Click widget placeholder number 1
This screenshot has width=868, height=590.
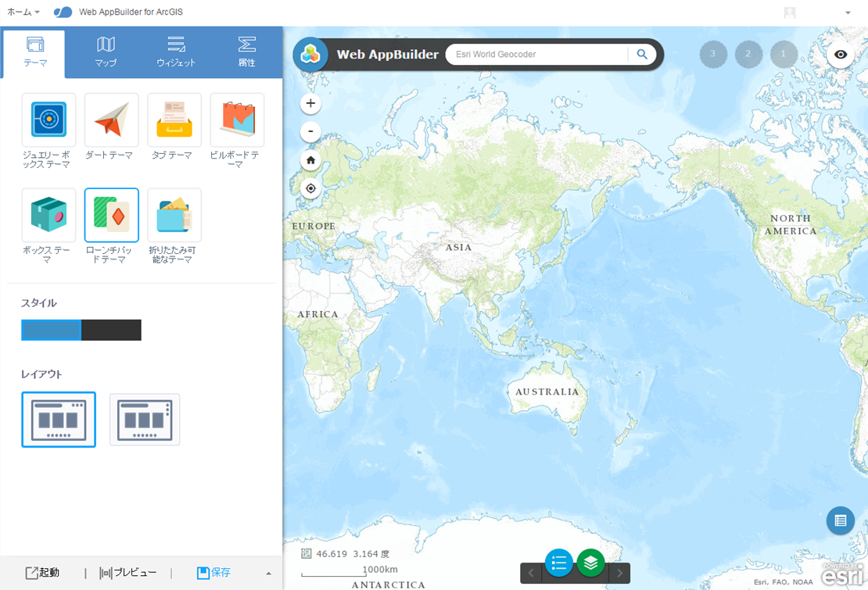[x=784, y=54]
